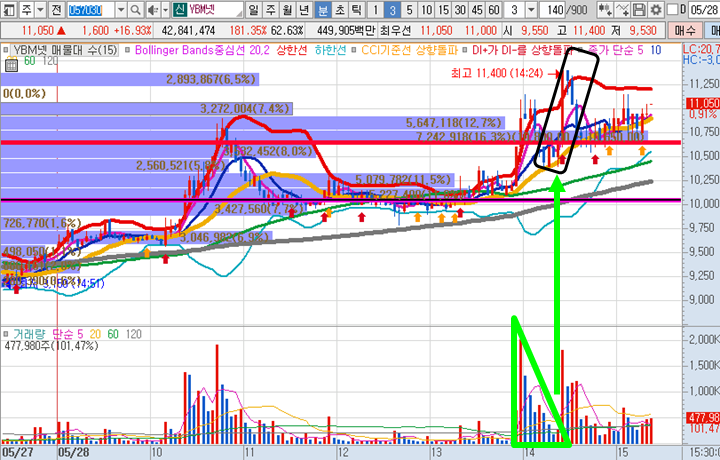This screenshot has width=720, height=460.
Task: Click the indicator marker before DI+가 DI-를 상향돌파
Action: tap(465, 50)
